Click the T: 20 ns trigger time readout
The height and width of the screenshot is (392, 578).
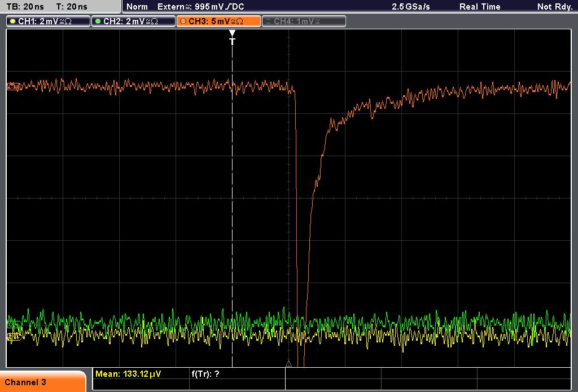(x=72, y=7)
